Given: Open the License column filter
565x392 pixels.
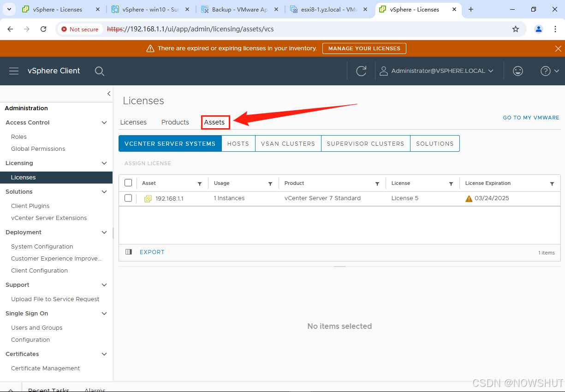Looking at the screenshot, I should (x=451, y=184).
